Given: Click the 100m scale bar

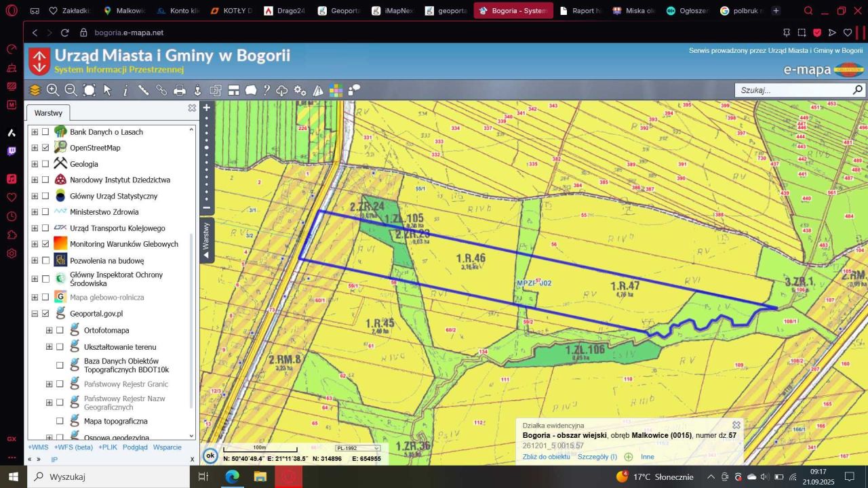Looking at the screenshot, I should tap(260, 449).
